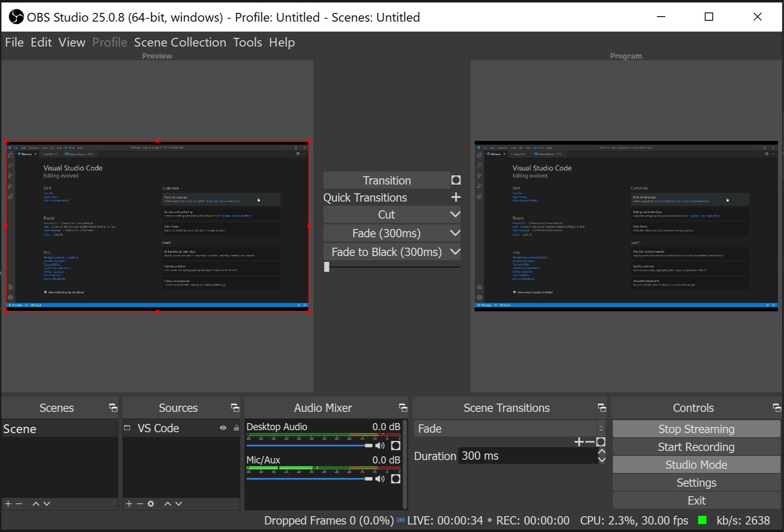The width and height of the screenshot is (784, 532).
Task: Select Scene in Scenes list
Action: tap(59, 429)
